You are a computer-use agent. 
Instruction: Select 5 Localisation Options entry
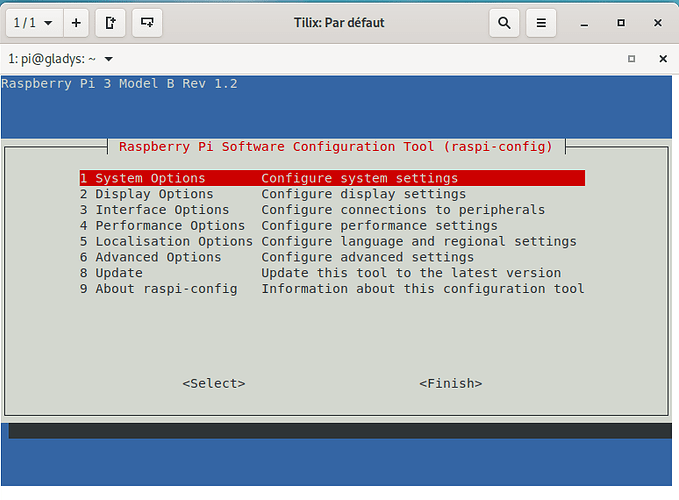click(x=332, y=242)
